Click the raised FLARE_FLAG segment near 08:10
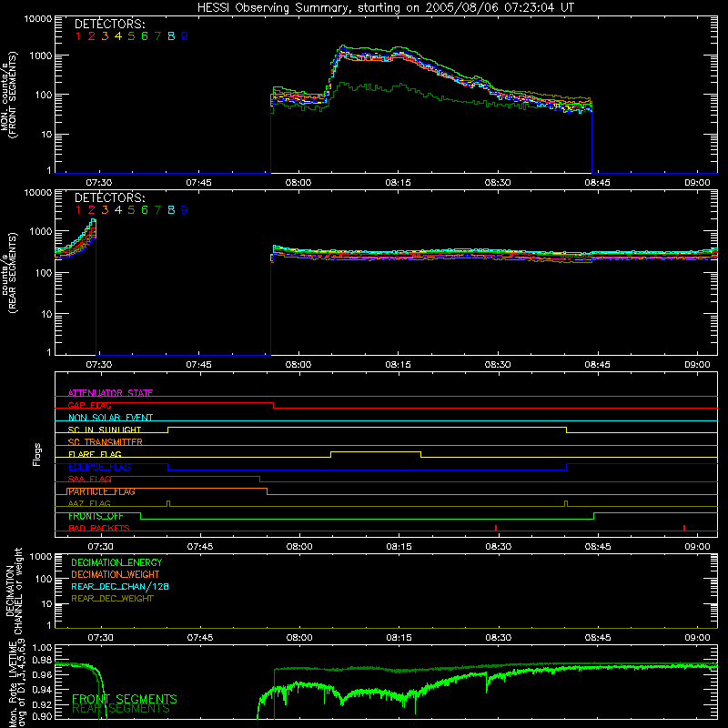Image resolution: width=728 pixels, height=728 pixels. [x=376, y=451]
